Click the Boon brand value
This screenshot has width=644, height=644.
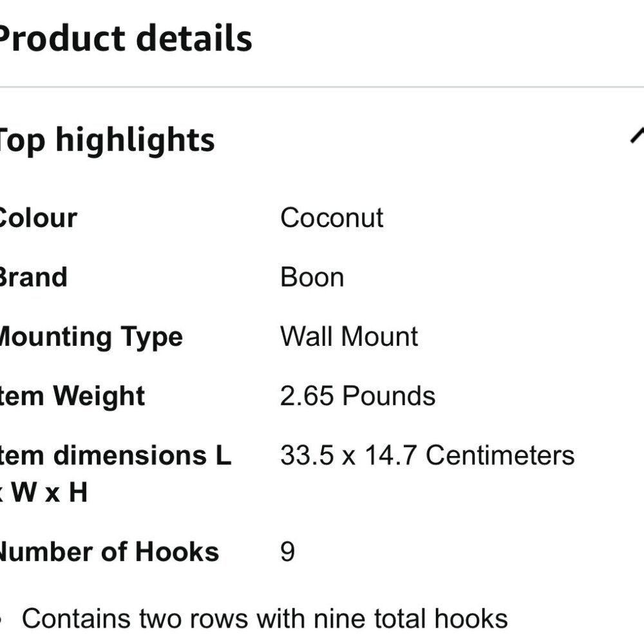[312, 278]
